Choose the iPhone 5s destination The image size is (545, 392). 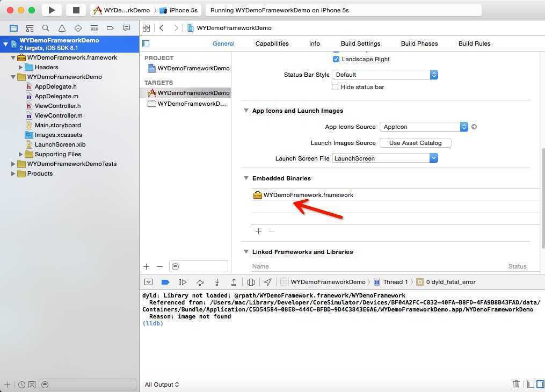pos(179,10)
